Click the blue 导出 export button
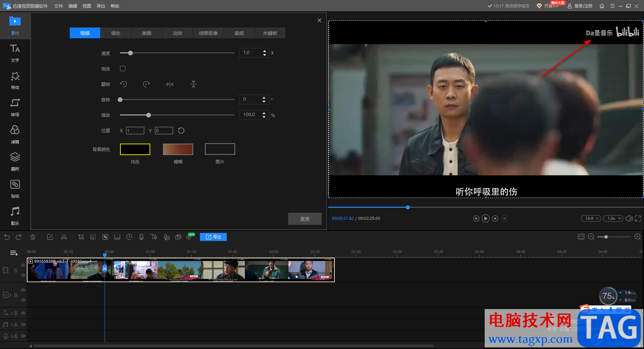The height and width of the screenshot is (349, 644). pos(213,237)
